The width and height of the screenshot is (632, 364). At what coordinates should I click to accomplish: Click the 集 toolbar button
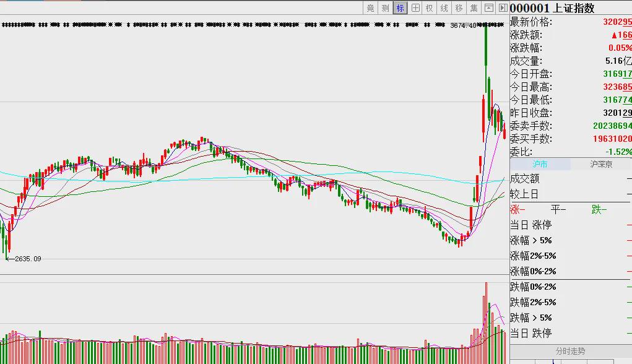click(474, 8)
